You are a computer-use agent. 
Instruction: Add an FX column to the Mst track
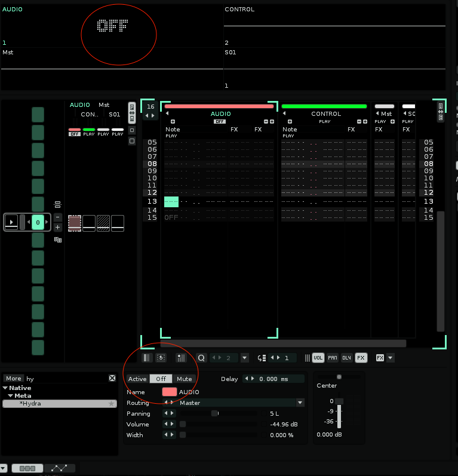pyautogui.click(x=392, y=121)
